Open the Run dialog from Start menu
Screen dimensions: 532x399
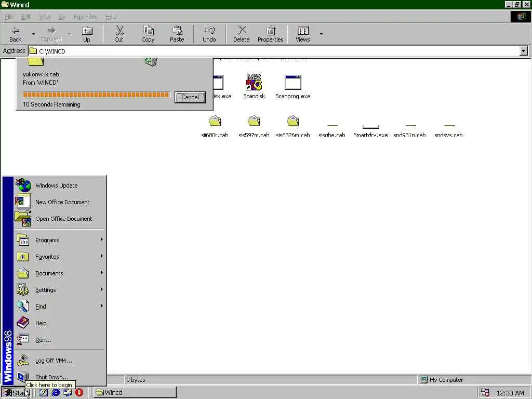[x=60, y=340]
